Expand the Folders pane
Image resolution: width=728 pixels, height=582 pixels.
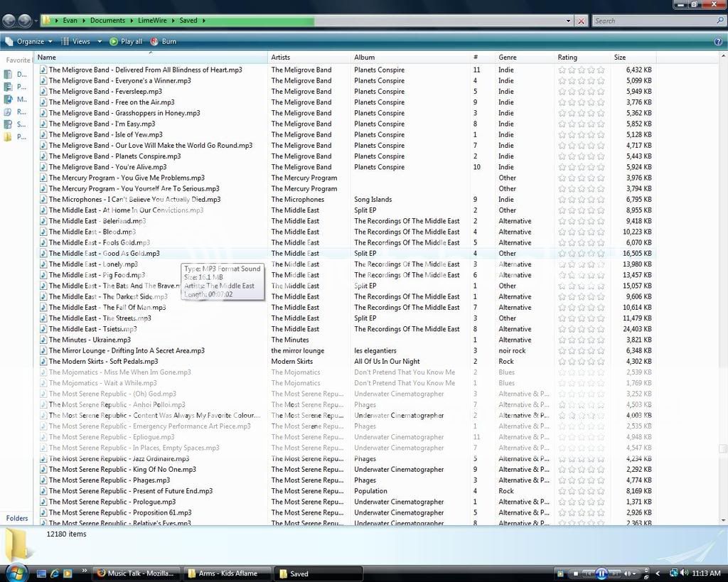tap(17, 518)
